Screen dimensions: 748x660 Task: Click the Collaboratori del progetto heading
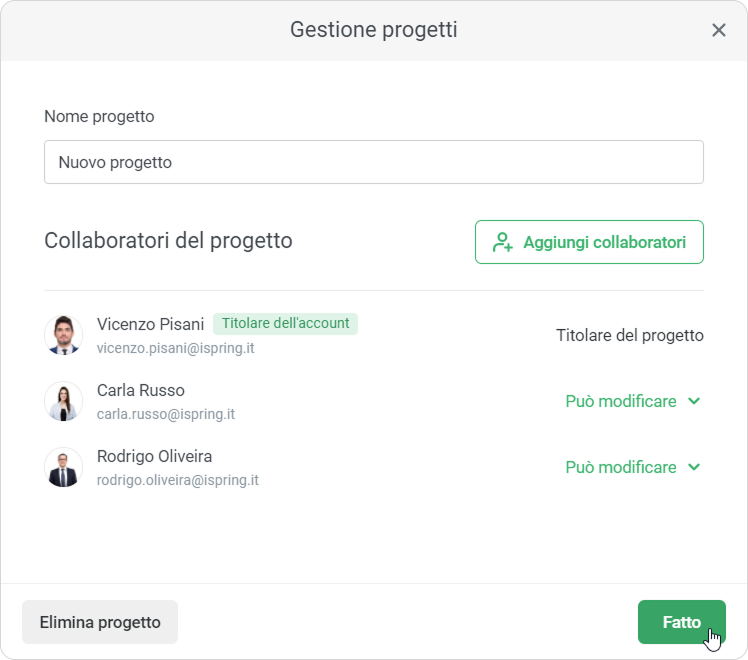tap(168, 241)
